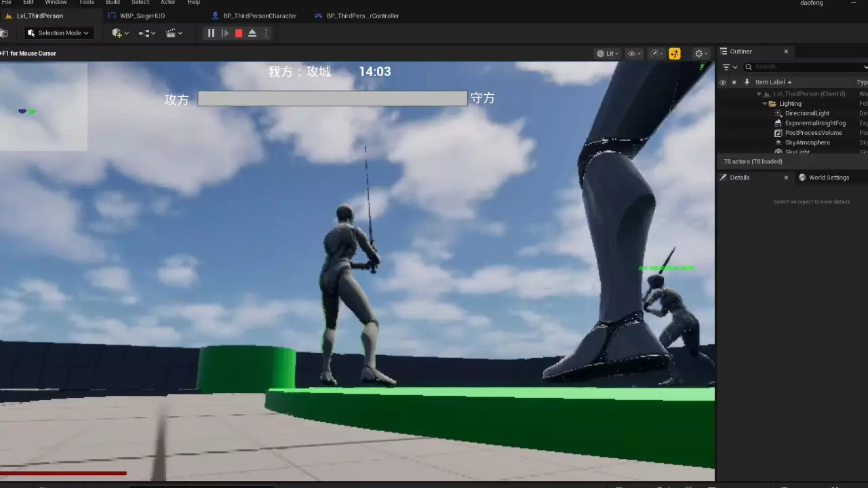Open the Selection Mode dropdown
This screenshot has height=488, width=868.
tap(58, 33)
